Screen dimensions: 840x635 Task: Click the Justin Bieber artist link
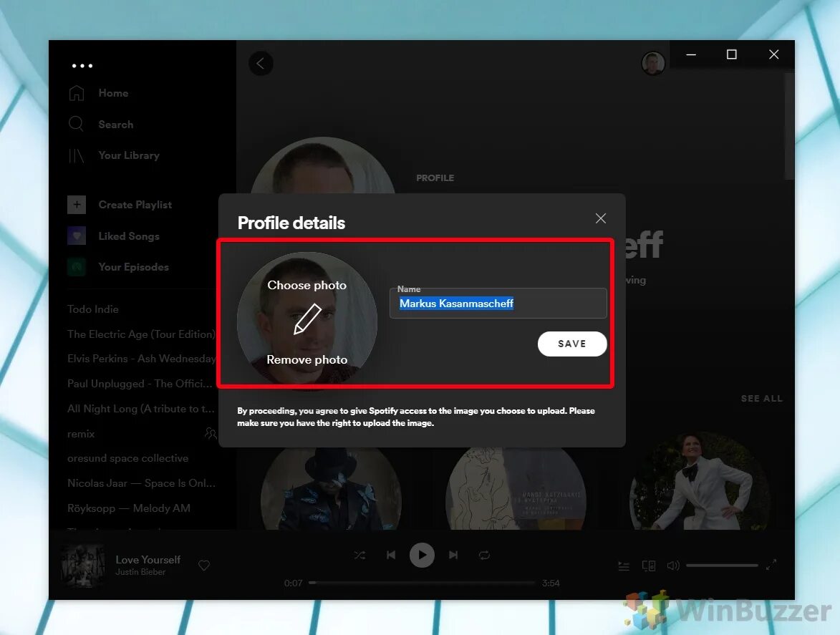coord(140,572)
